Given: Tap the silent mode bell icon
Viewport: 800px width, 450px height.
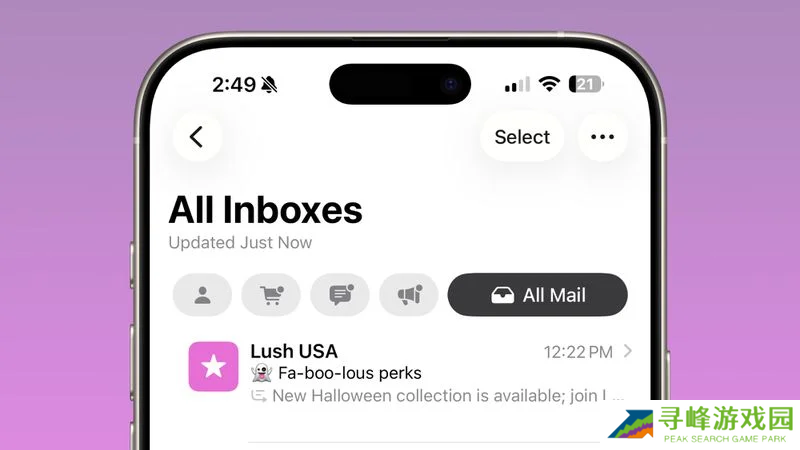Looking at the screenshot, I should pos(269,85).
